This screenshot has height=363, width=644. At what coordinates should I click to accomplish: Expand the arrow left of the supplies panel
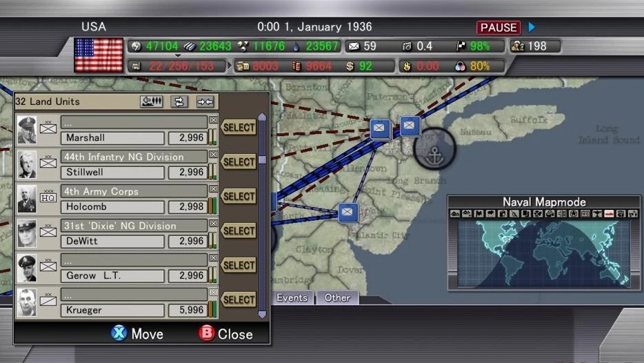229,66
